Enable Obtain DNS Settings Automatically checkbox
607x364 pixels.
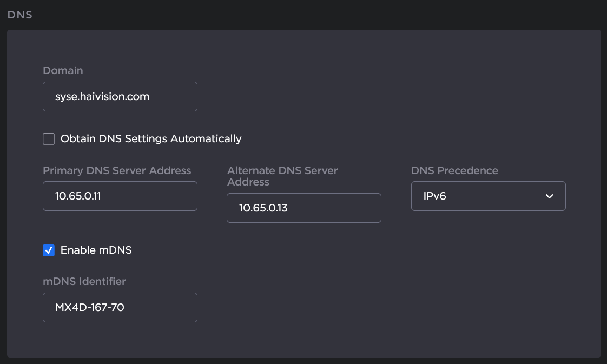(49, 139)
